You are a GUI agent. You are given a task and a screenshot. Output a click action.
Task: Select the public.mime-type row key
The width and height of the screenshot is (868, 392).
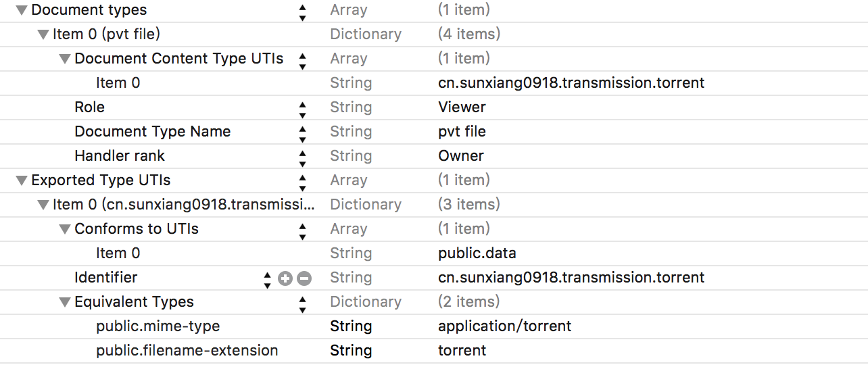[x=158, y=326]
